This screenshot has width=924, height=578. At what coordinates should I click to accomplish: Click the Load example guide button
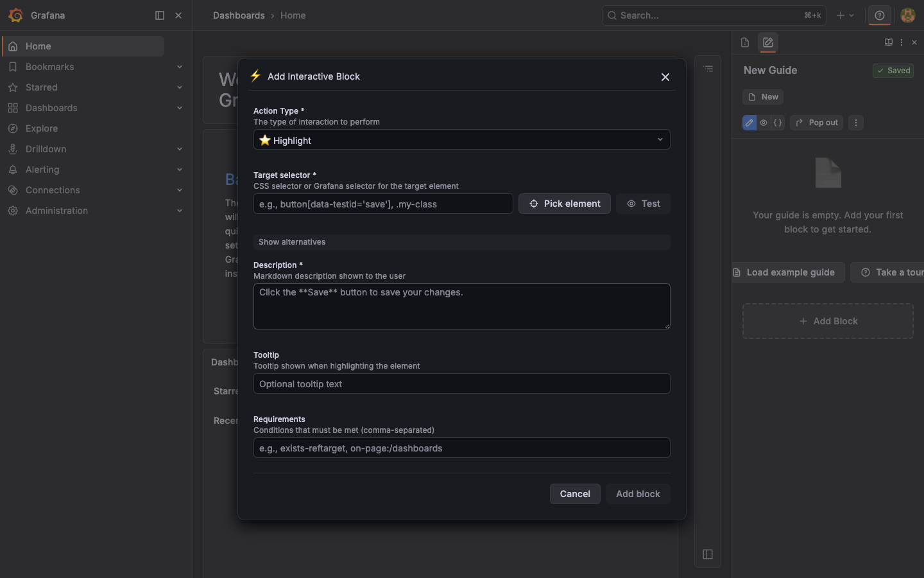[x=788, y=272]
